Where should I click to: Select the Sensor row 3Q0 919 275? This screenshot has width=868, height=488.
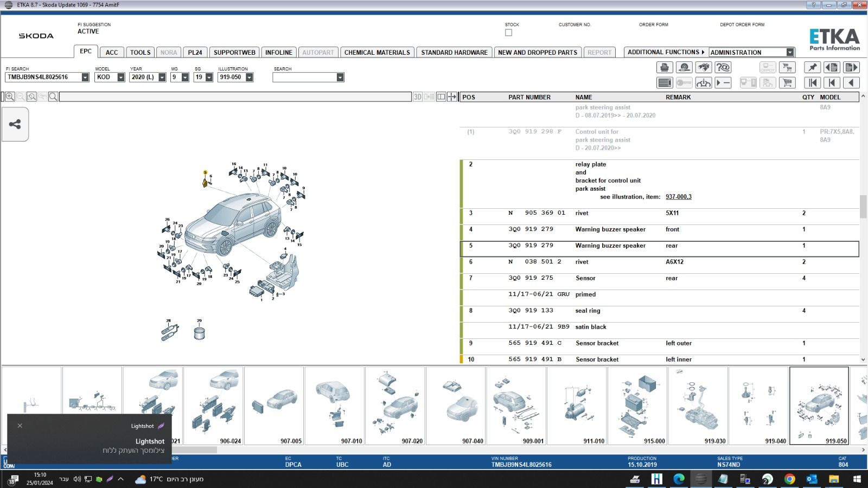(x=660, y=278)
